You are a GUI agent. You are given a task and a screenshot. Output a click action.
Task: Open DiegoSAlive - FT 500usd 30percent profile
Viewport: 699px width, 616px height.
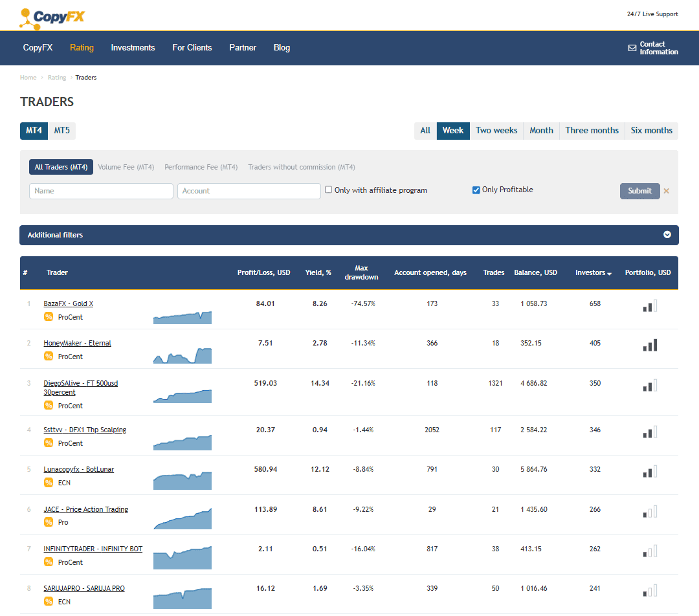pyautogui.click(x=81, y=388)
